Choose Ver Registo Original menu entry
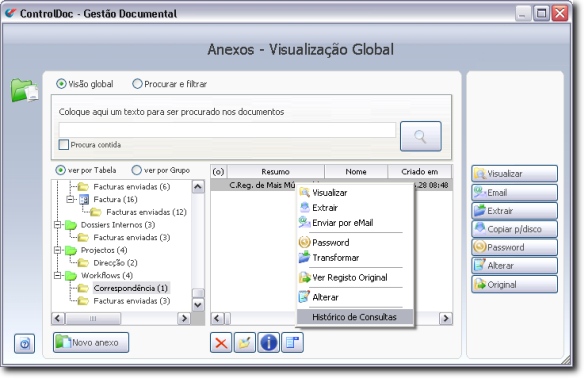 coord(355,278)
